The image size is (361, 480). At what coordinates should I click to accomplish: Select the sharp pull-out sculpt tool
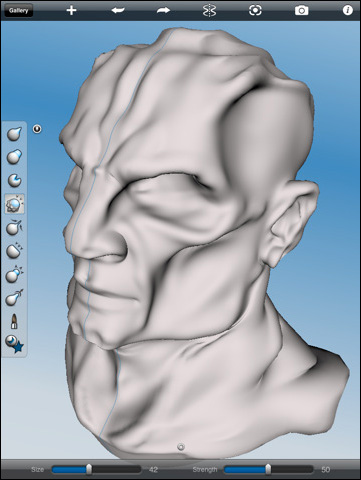pos(14,133)
